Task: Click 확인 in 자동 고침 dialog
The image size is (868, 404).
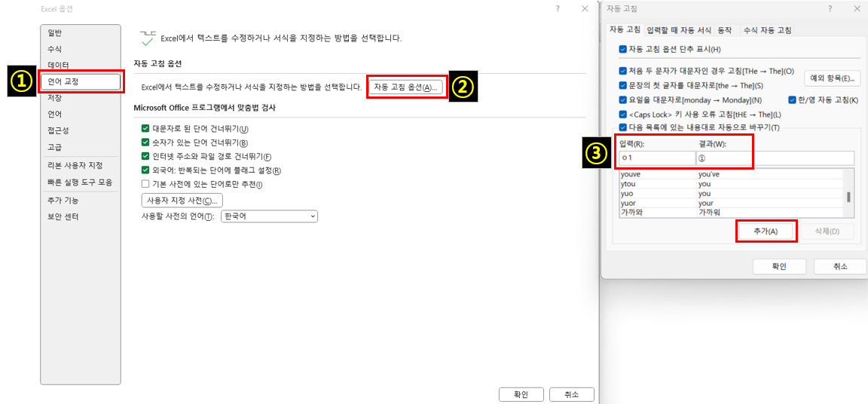Action: 779,266
